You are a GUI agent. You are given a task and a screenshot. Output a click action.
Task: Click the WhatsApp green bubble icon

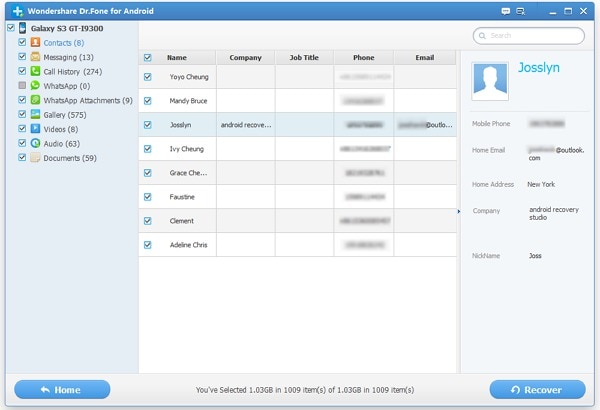point(35,85)
